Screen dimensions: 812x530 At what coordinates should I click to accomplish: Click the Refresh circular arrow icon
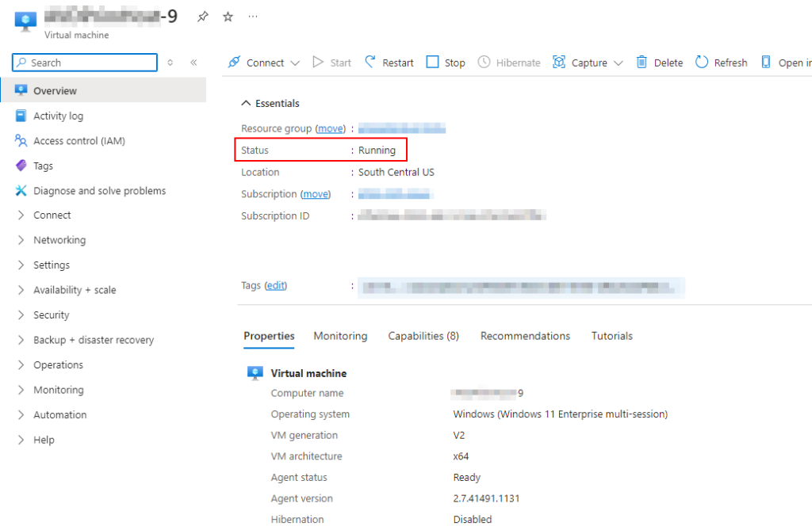(702, 62)
